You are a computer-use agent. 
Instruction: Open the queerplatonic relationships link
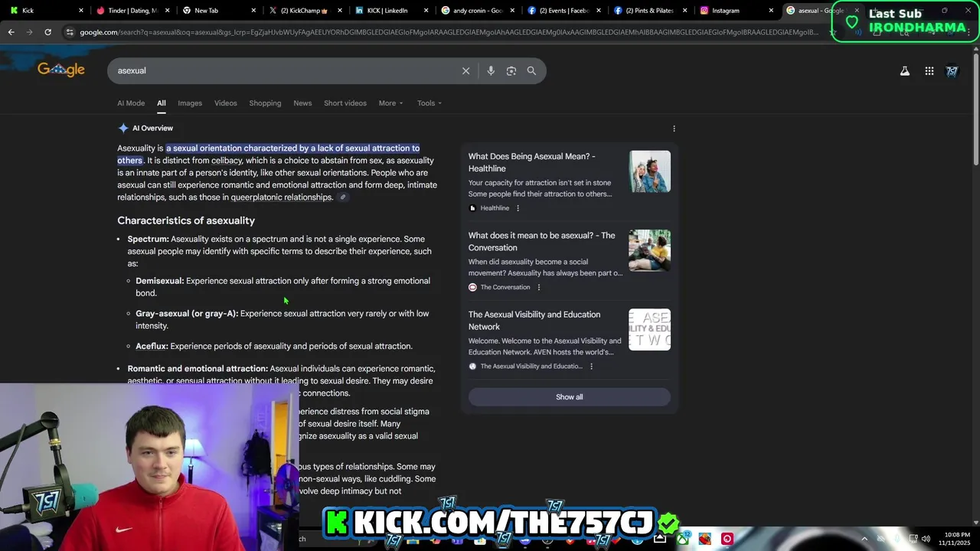pos(282,197)
